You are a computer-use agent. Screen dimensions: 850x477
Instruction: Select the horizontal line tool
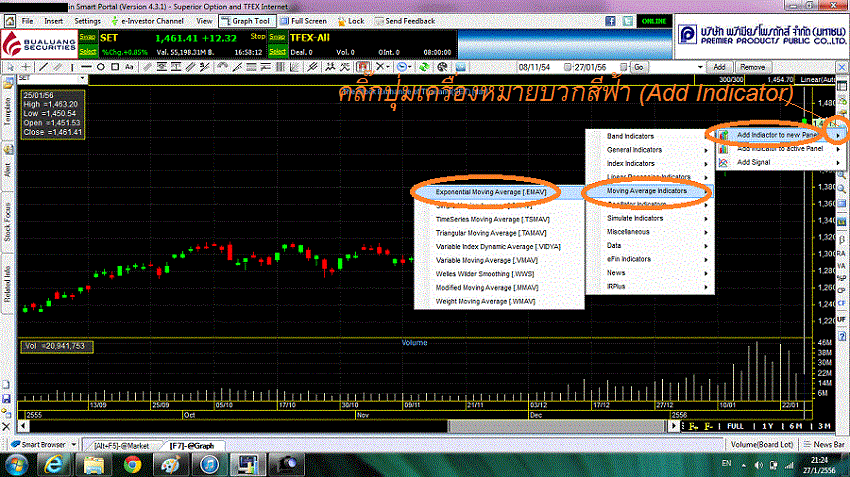(x=86, y=67)
